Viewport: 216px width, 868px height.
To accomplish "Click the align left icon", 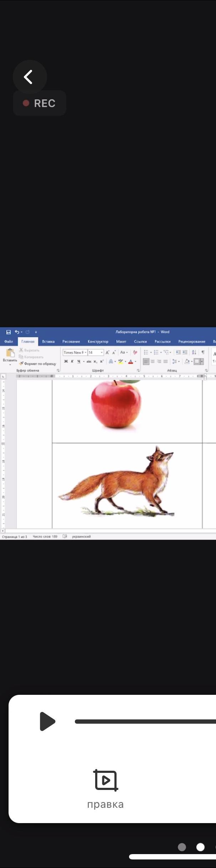I will (146, 361).
